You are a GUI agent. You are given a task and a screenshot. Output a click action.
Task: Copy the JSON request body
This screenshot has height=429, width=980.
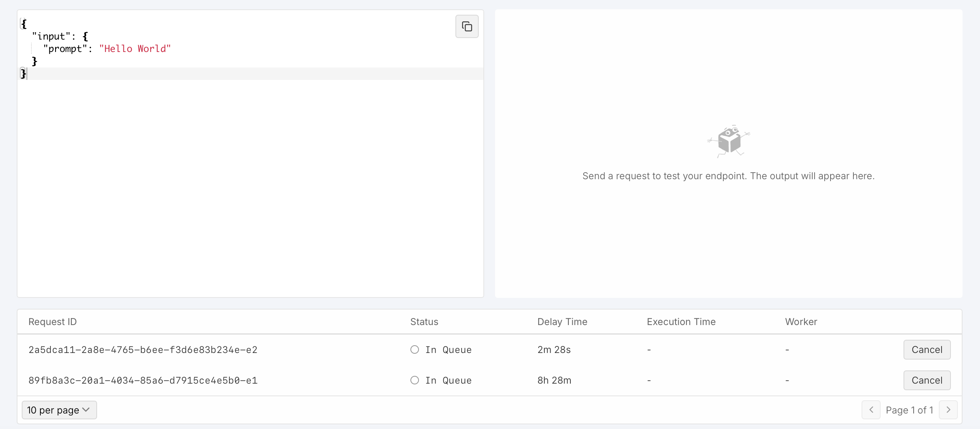[467, 26]
